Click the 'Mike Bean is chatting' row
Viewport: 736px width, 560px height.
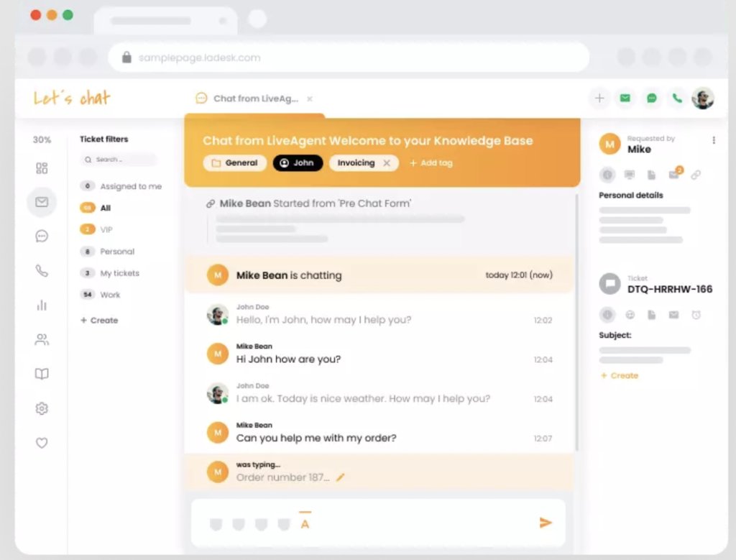coord(379,275)
